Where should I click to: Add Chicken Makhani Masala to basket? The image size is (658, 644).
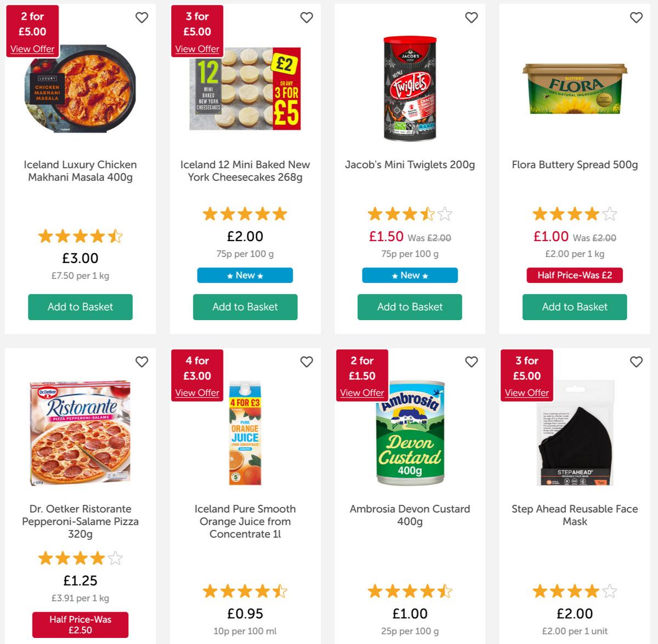[x=80, y=307]
